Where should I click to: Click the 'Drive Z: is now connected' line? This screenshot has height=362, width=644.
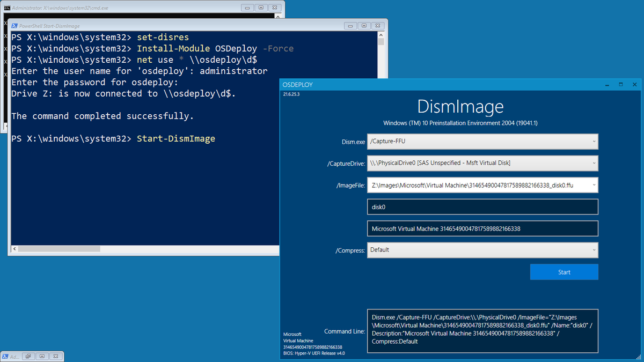123,93
